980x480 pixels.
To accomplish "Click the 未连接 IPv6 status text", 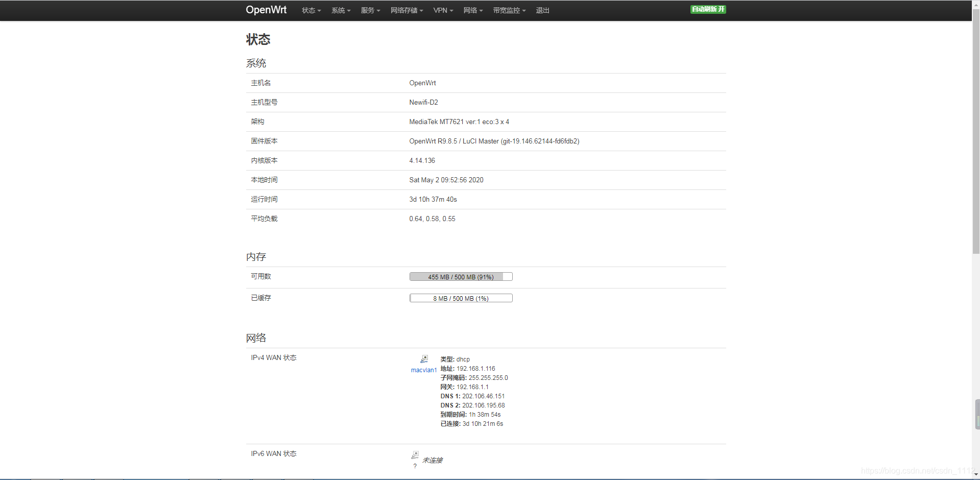I will [433, 460].
